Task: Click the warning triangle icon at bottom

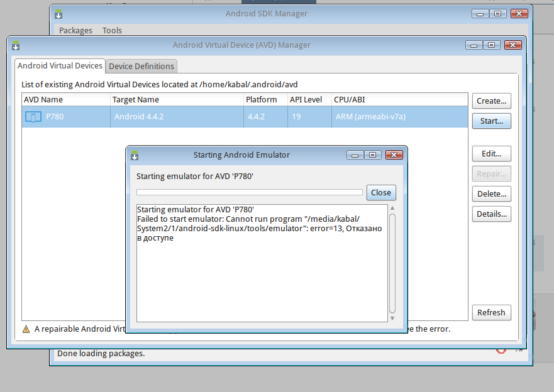Action: 26,329
